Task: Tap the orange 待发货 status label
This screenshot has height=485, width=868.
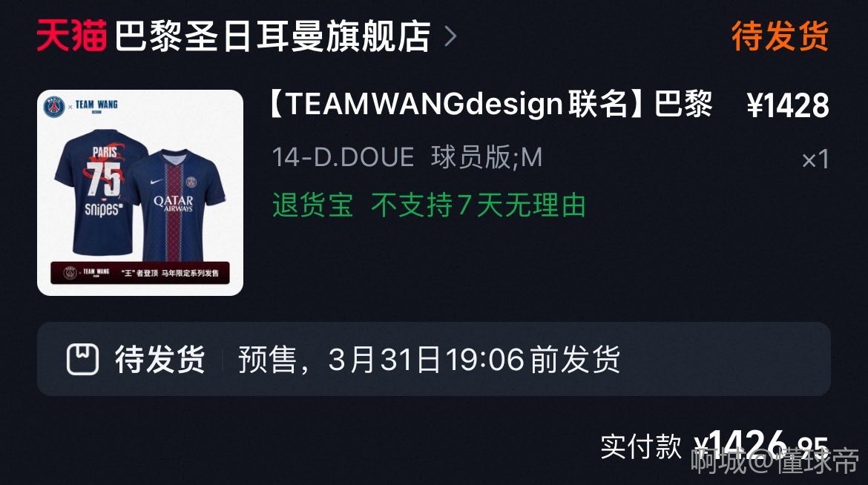Action: point(780,36)
